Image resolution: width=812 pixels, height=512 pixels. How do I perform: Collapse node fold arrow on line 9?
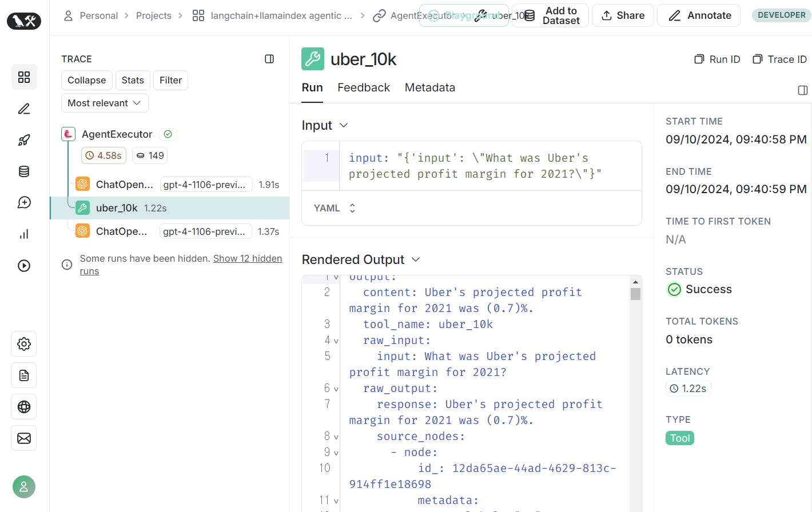pyautogui.click(x=336, y=453)
